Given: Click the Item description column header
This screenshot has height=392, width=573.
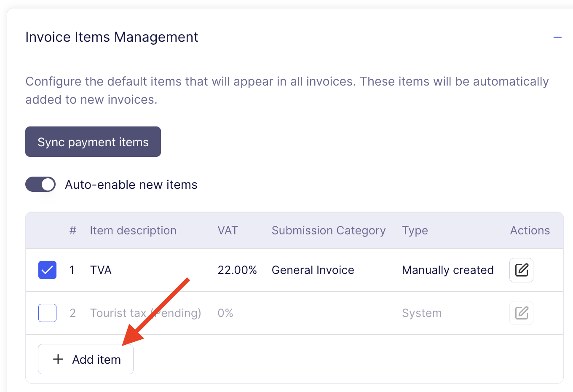Looking at the screenshot, I should pyautogui.click(x=133, y=231).
